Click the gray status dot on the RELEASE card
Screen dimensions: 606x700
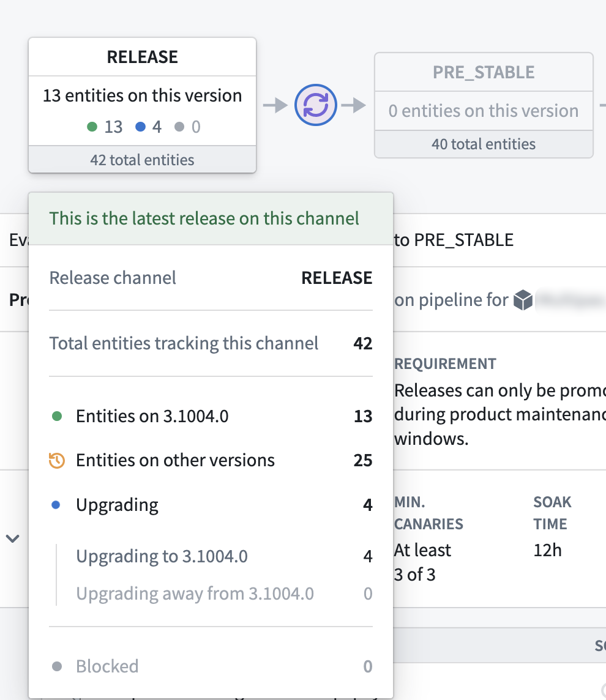[x=179, y=127]
